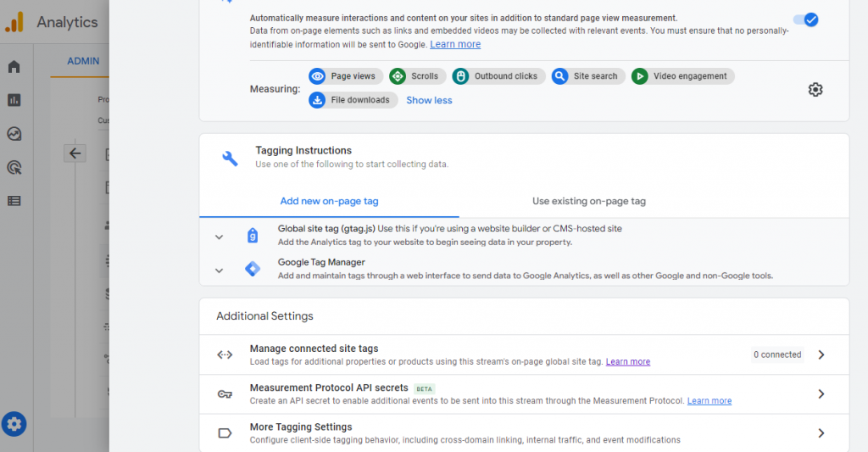Open Configure table icon in sidebar

[14, 201]
